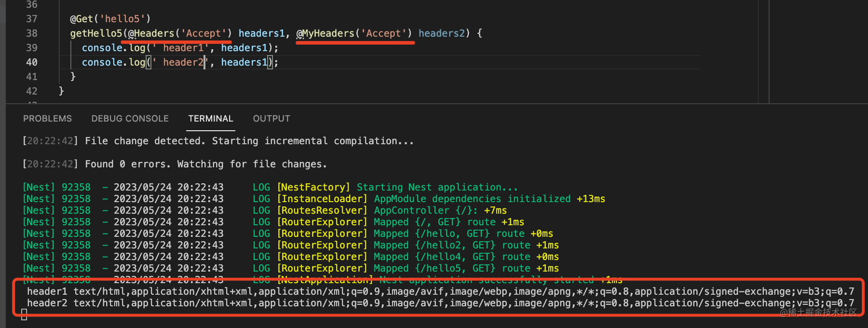Click the terminal cursor below the output
Image resolution: width=868 pixels, height=328 pixels.
(x=25, y=315)
